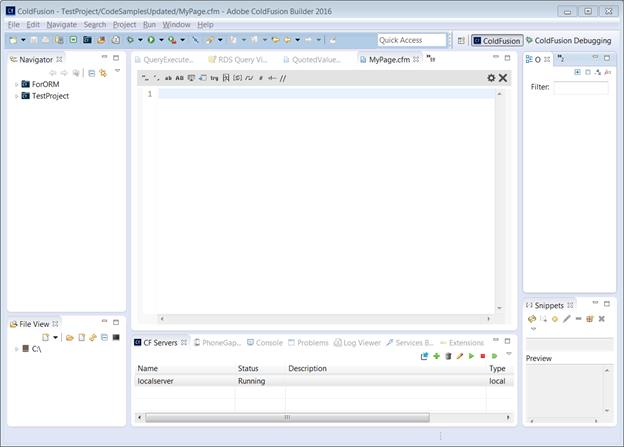Image resolution: width=624 pixels, height=447 pixels.
Task: Click the New file toolbar icon
Action: pos(13,40)
